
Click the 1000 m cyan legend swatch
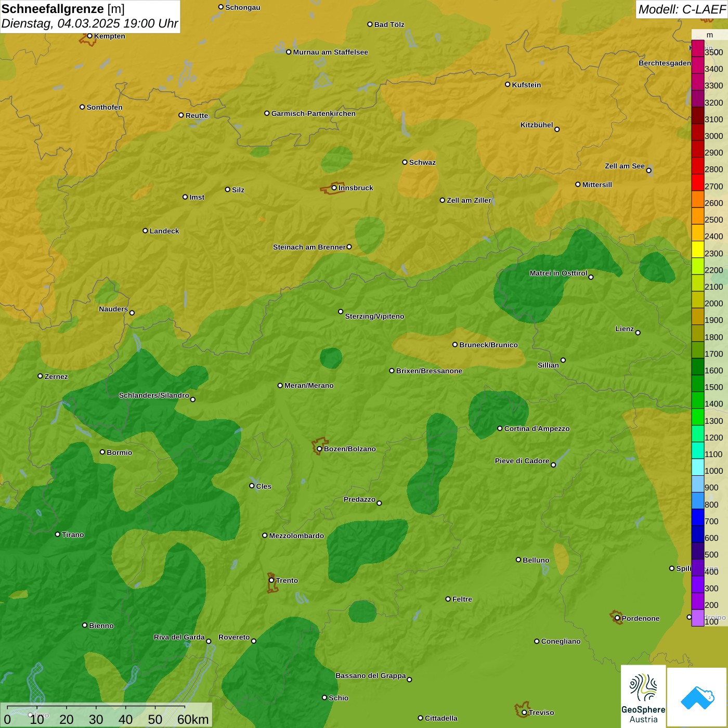click(x=698, y=467)
